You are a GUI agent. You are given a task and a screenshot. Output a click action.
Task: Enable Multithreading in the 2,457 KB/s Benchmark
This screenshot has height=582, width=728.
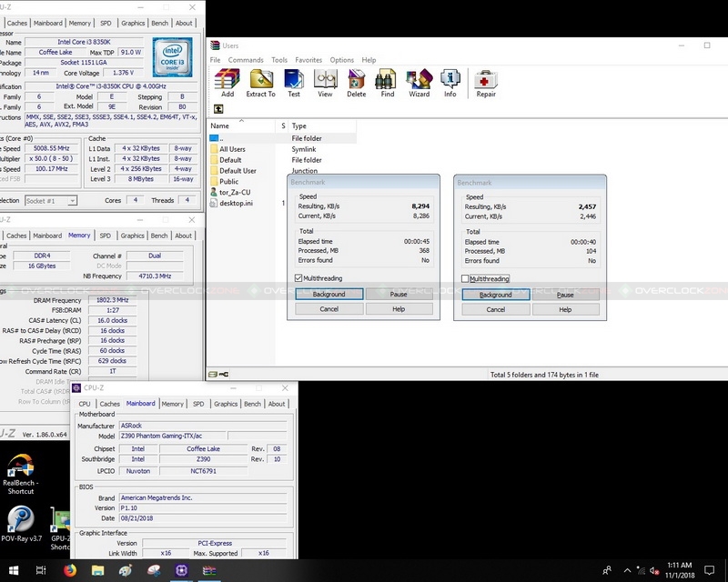click(465, 278)
